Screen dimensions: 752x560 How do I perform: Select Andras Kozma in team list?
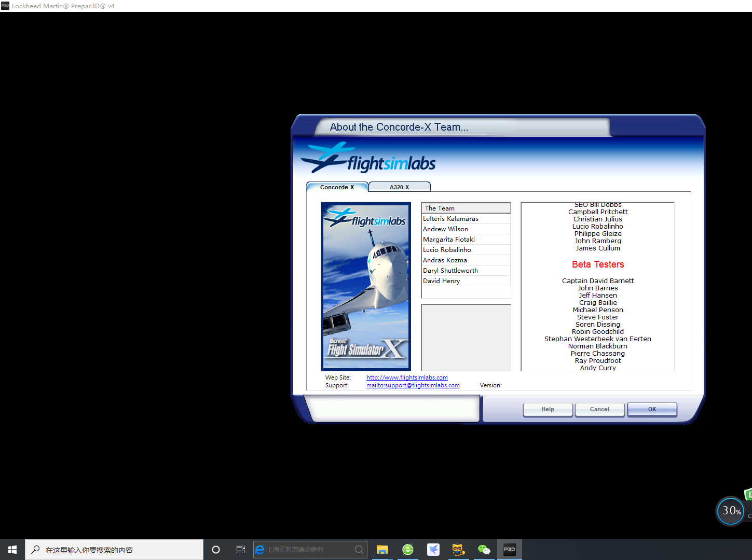click(466, 260)
